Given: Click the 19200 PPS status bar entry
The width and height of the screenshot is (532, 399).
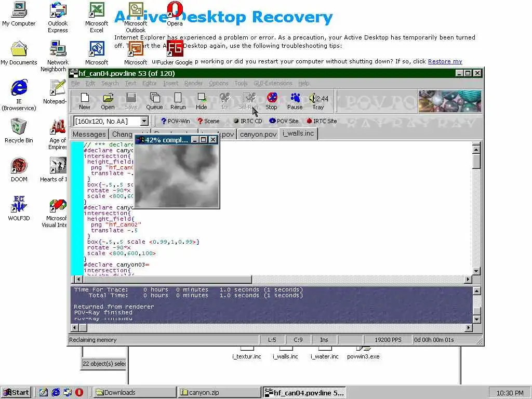Looking at the screenshot, I should point(388,340).
